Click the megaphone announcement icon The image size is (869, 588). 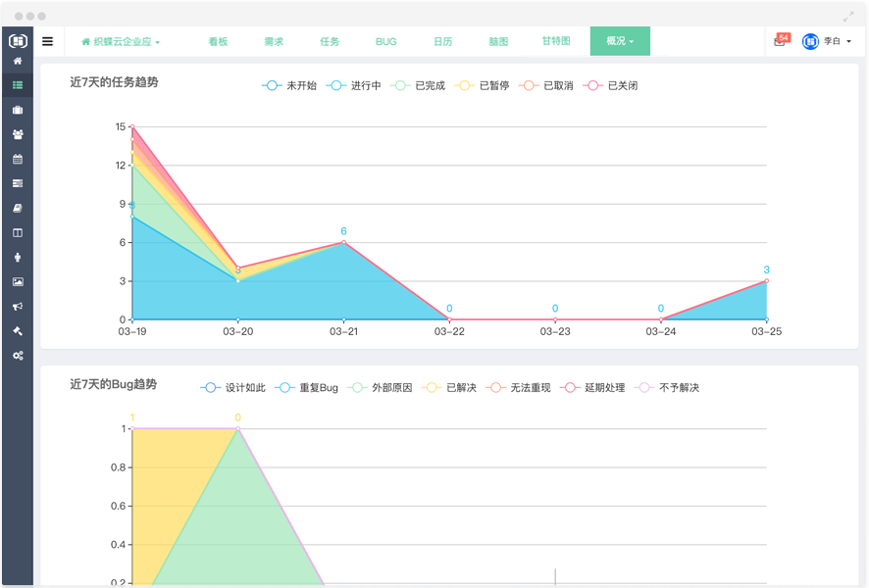coord(17,306)
